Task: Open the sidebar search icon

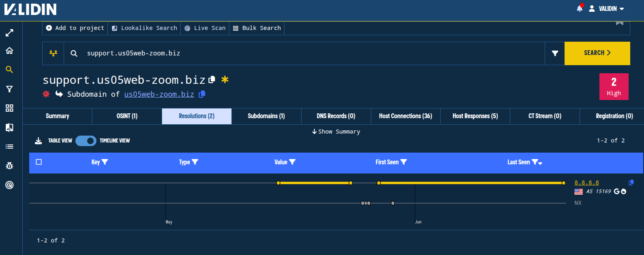Action: coord(9,70)
